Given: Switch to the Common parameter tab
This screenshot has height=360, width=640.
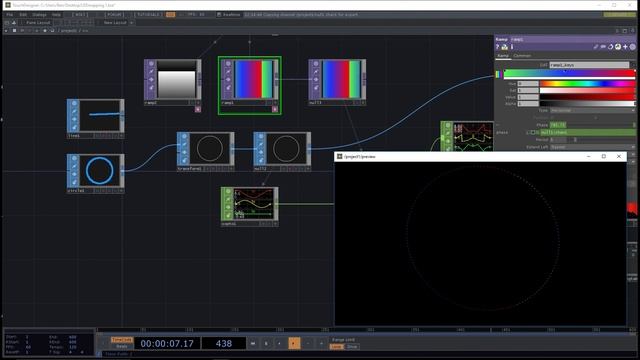Looking at the screenshot, I should [522, 56].
